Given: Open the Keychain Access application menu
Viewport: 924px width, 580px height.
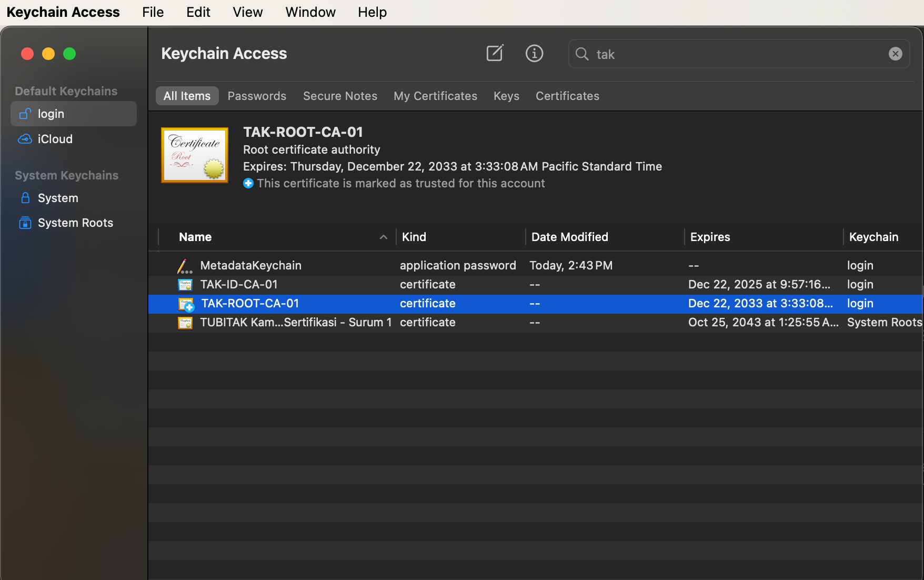Looking at the screenshot, I should click(63, 12).
